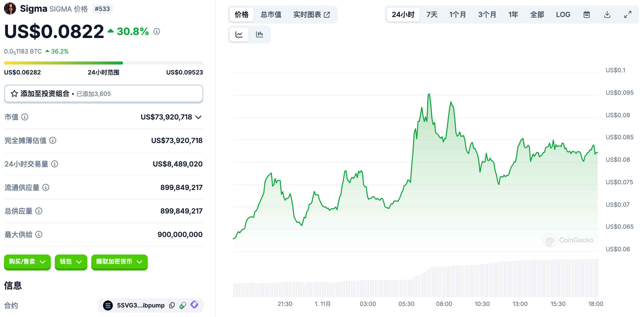
Task: Copy the 5SVG3...ibpump contract address
Action: click(x=172, y=305)
